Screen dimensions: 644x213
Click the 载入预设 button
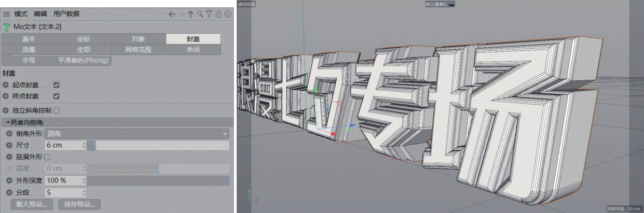click(x=31, y=204)
